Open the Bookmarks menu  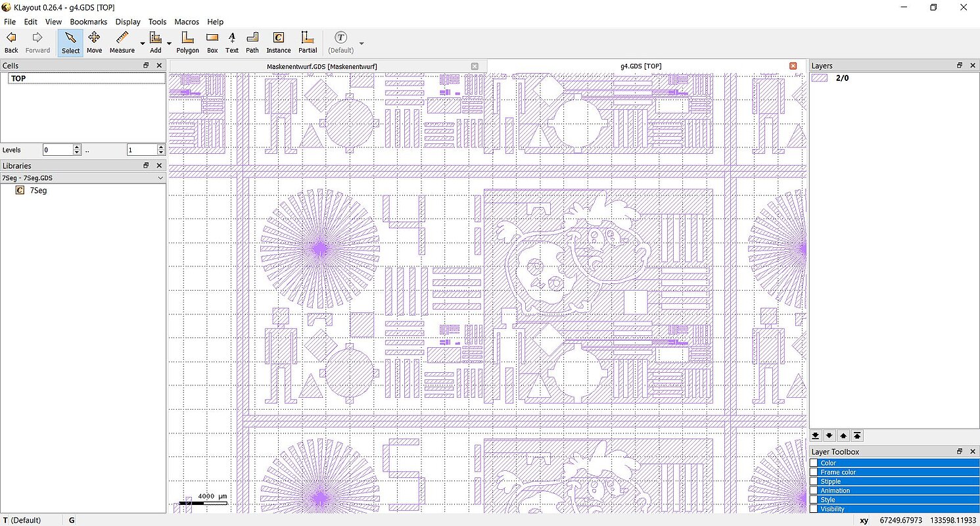coord(89,22)
